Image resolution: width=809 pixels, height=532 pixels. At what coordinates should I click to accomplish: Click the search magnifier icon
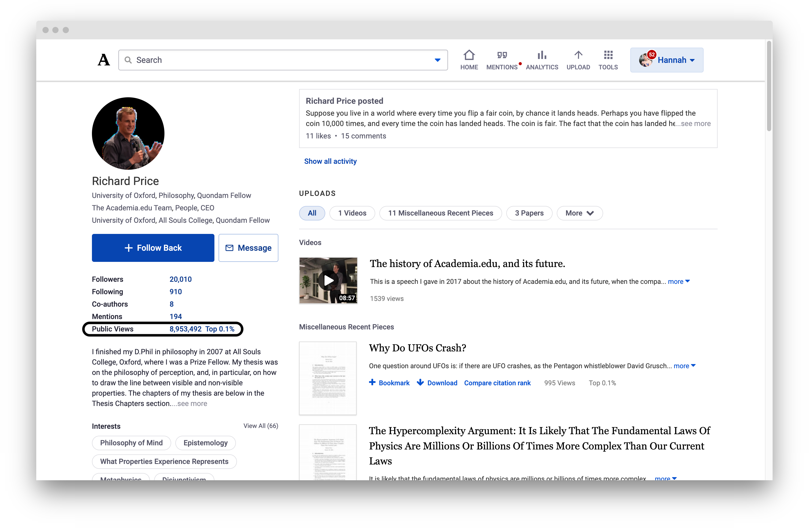tap(128, 60)
